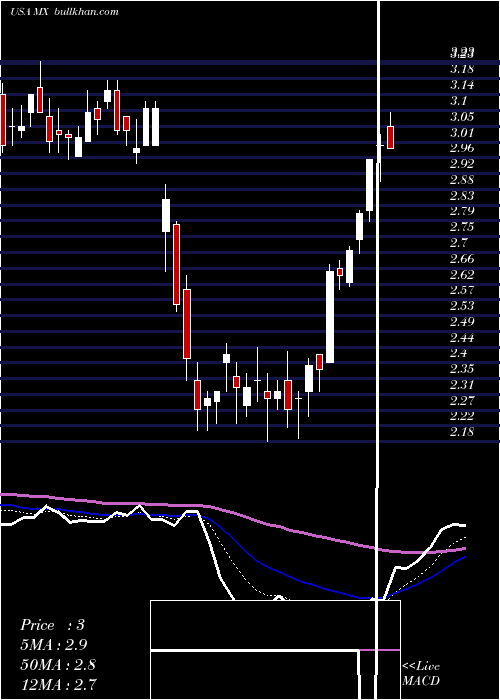500x700 pixels.
Task: Click the '50MA : 2.8' readout
Action: (58, 665)
